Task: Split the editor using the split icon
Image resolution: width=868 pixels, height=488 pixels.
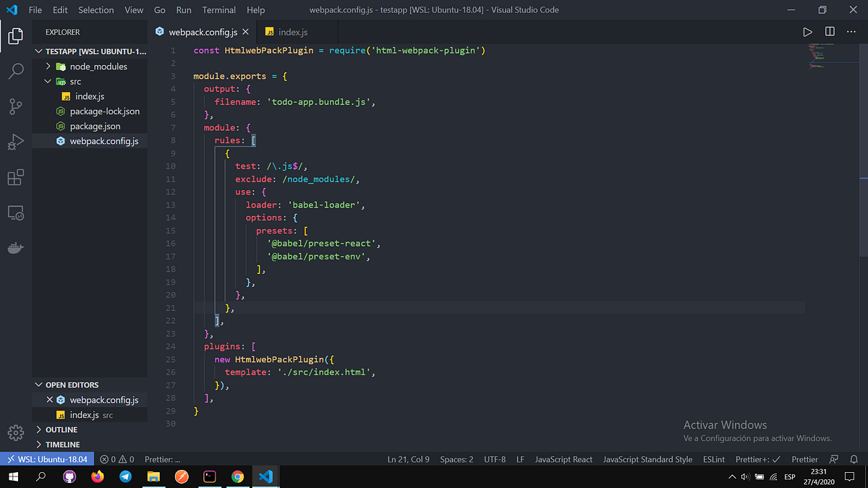Action: [828, 31]
